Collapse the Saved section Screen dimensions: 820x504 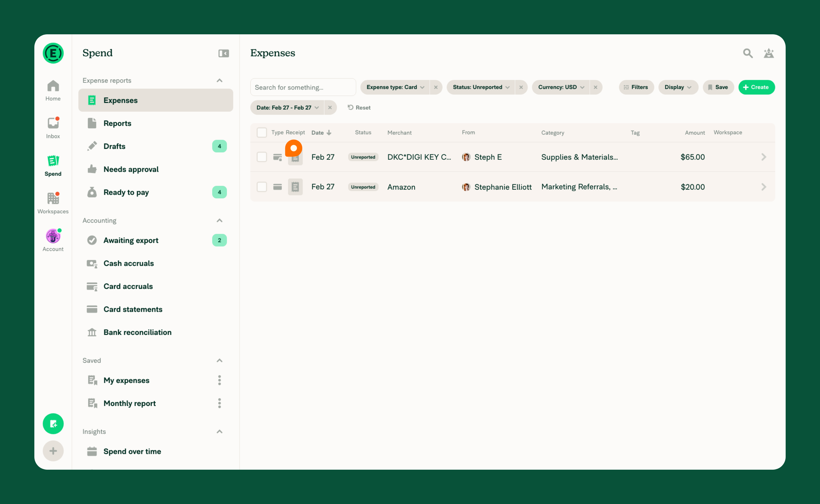[219, 361]
